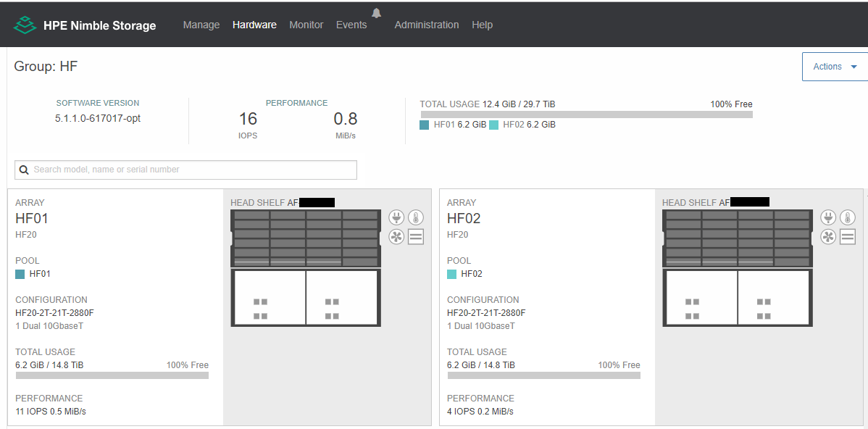Click the search magnifier icon
868x429 pixels.
[x=24, y=170]
